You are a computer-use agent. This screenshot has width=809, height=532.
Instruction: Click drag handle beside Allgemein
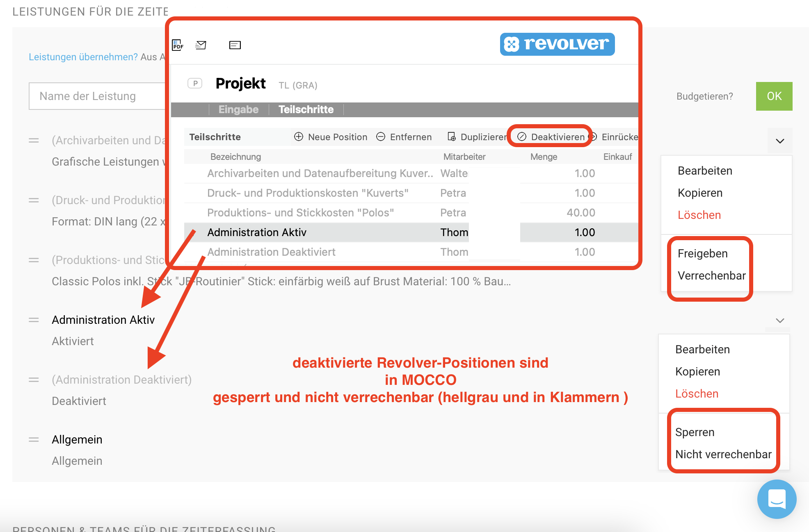pos(34,440)
